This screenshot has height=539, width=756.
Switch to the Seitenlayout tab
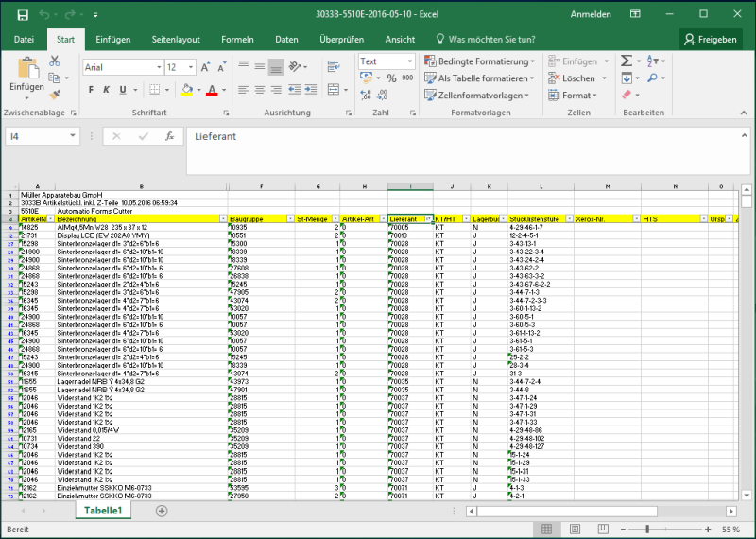176,39
